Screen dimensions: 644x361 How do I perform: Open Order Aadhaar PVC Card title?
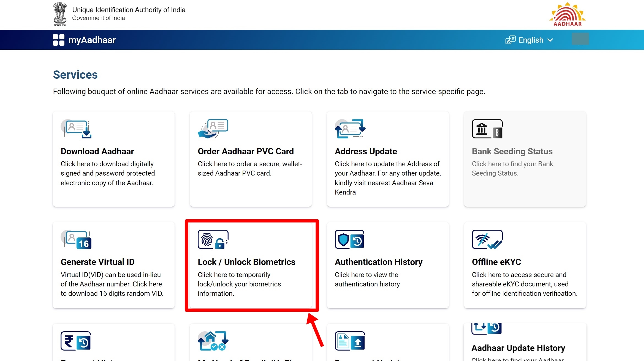[246, 151]
